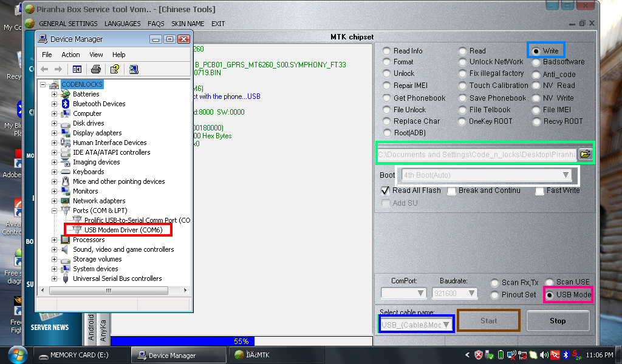Click the Windows Start orb

coord(16,354)
